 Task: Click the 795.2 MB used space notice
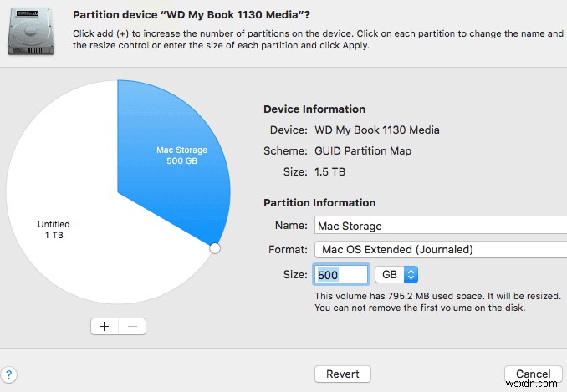tap(437, 297)
